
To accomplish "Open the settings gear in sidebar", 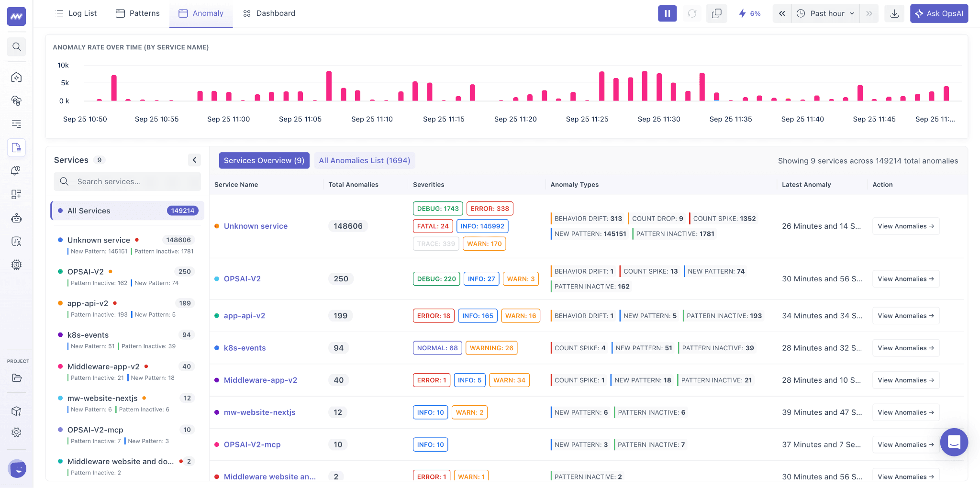I will pyautogui.click(x=16, y=432).
